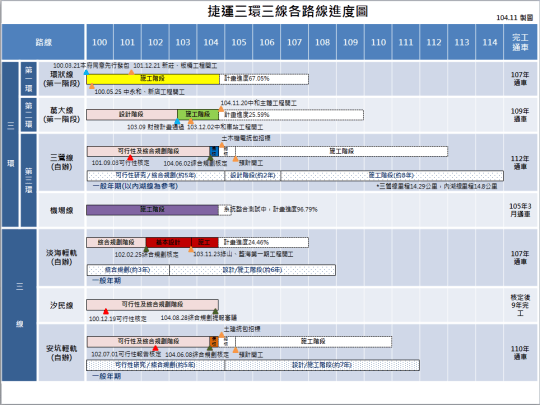Select the 機場線 row label

pyautogui.click(x=61, y=210)
